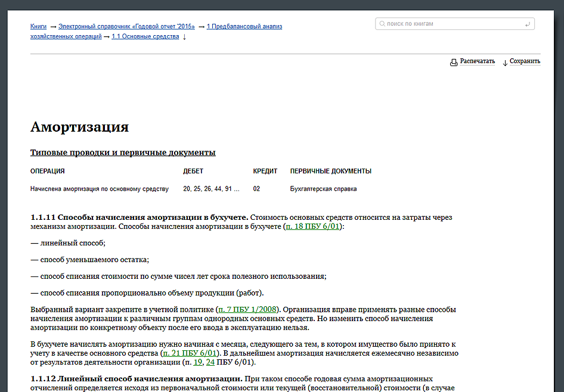Click the 'Амортизация' page title
The height and width of the screenshot is (392, 564).
coord(79,127)
